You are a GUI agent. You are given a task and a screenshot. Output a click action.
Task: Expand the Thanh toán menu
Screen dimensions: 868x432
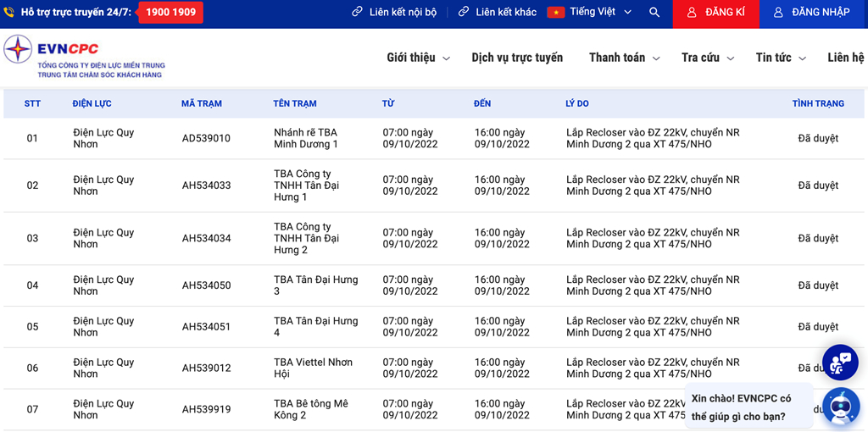625,58
